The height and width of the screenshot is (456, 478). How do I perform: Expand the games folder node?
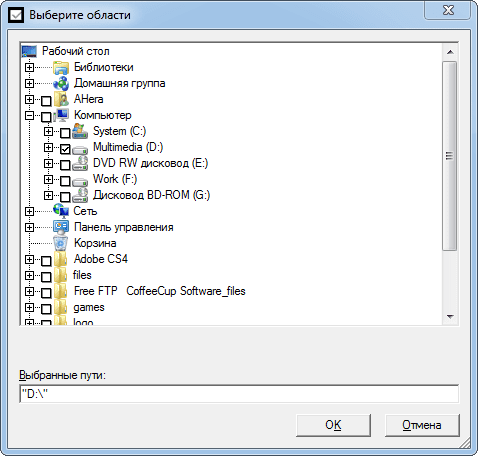pyautogui.click(x=29, y=307)
